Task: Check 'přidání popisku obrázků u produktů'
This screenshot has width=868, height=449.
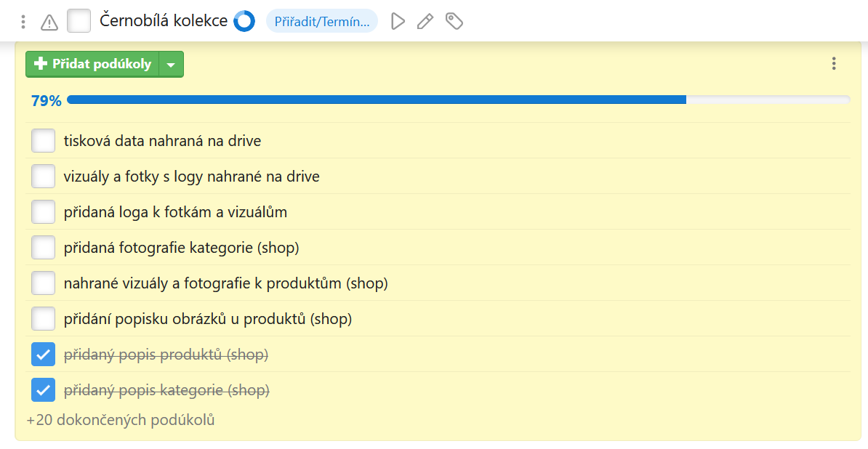Action: (x=43, y=318)
